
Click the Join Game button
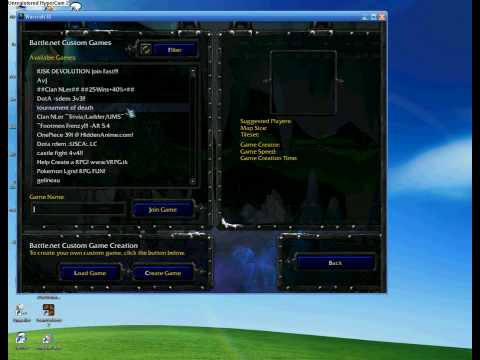coord(163,210)
